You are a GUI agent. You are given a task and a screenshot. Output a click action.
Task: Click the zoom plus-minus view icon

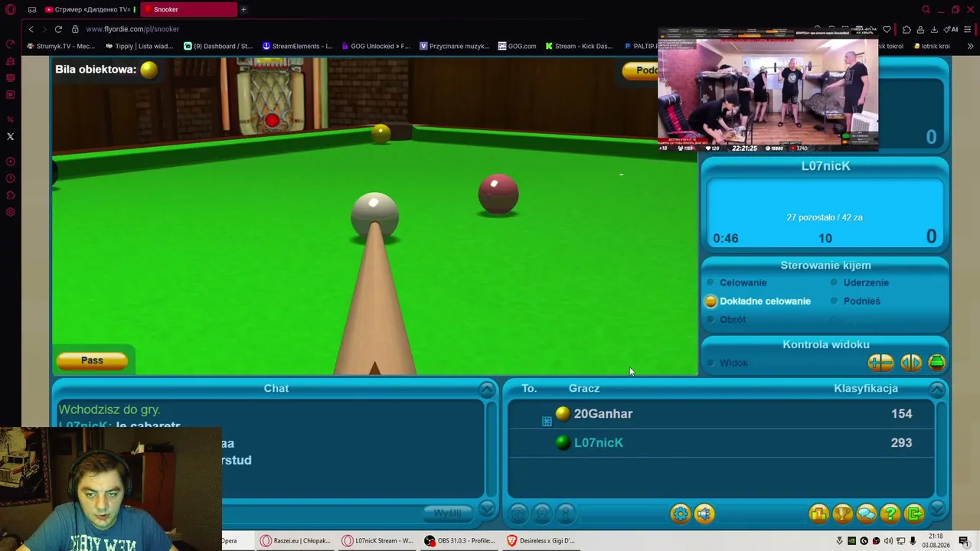[880, 363]
